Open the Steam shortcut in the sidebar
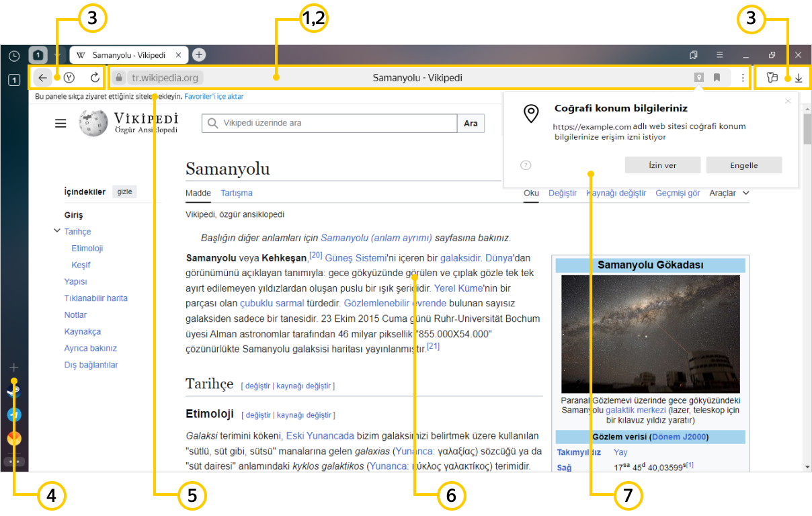 point(14,390)
